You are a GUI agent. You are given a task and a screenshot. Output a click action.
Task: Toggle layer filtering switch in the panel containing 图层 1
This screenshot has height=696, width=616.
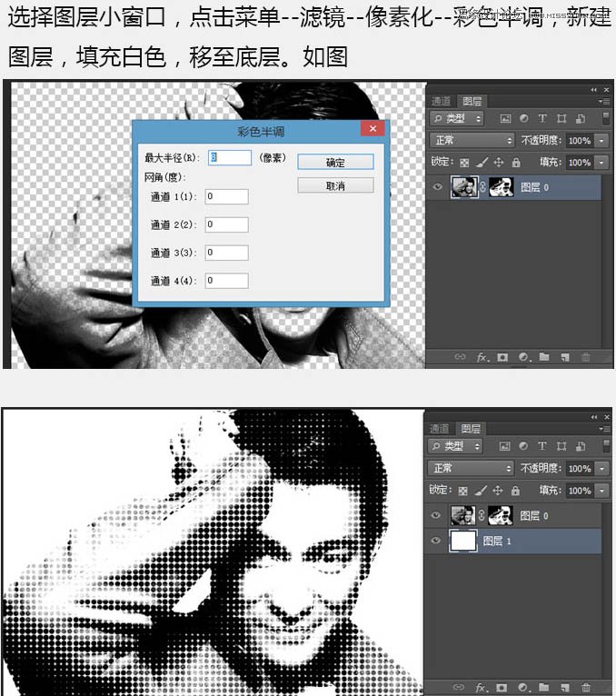click(605, 446)
